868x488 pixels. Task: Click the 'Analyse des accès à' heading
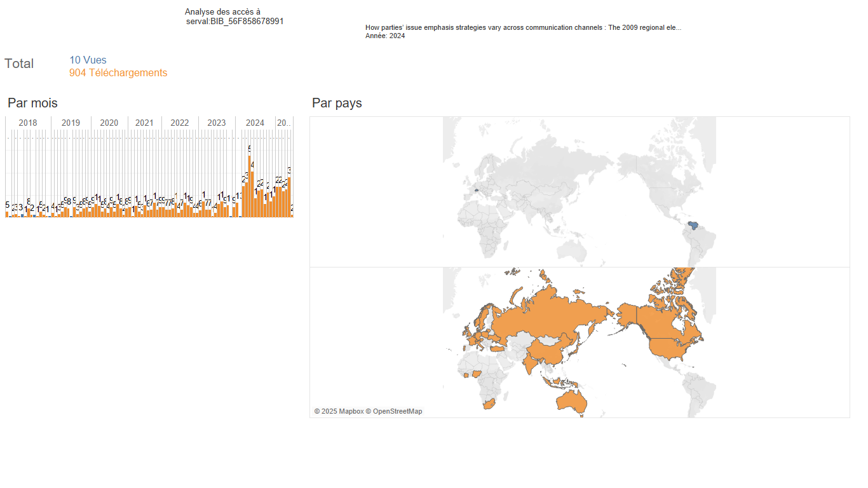point(222,12)
